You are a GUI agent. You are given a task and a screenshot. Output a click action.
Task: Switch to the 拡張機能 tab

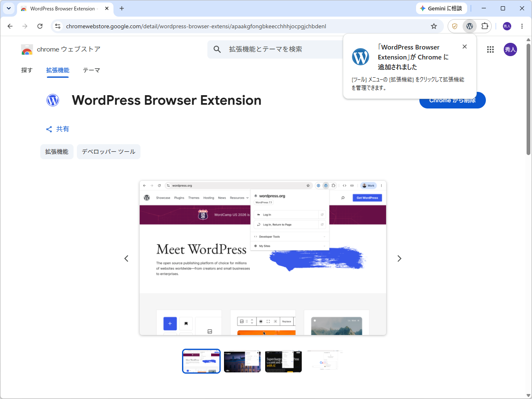click(x=58, y=70)
